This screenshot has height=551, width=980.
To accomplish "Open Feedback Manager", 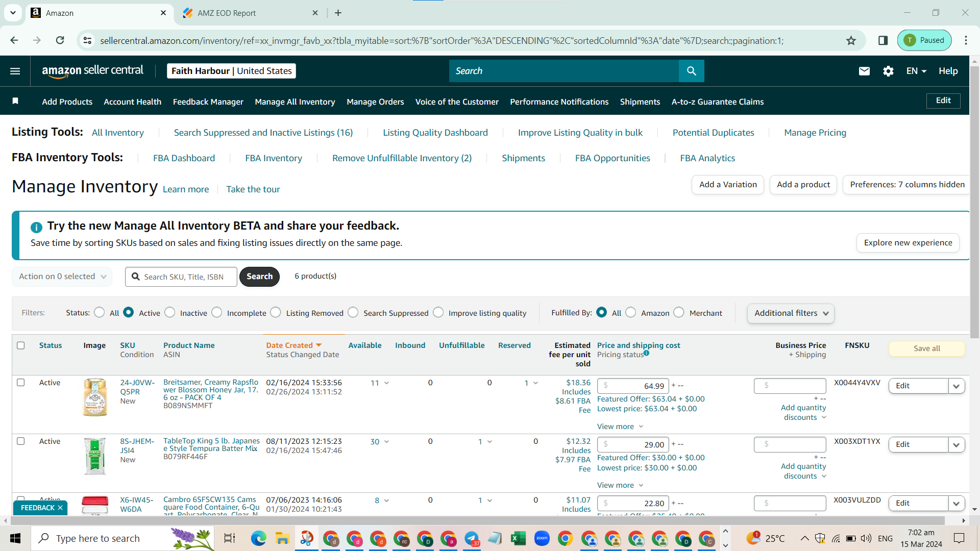I will [x=208, y=102].
